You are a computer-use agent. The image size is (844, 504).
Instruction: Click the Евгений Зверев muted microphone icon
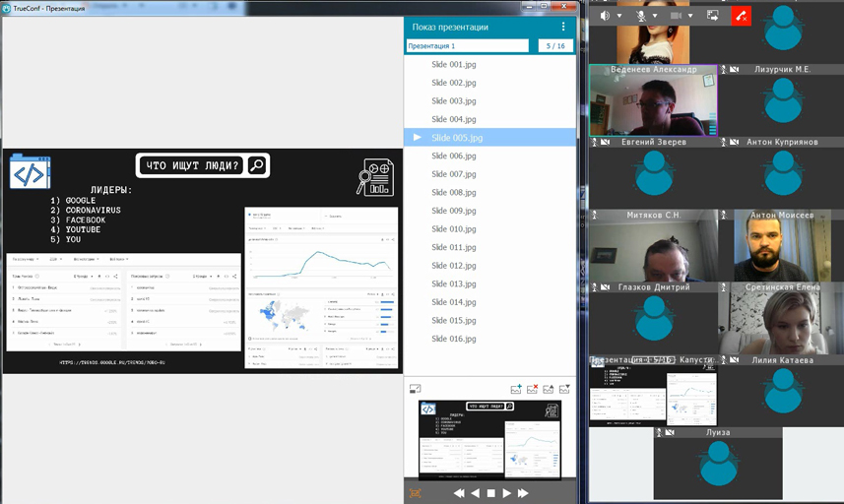coord(595,142)
